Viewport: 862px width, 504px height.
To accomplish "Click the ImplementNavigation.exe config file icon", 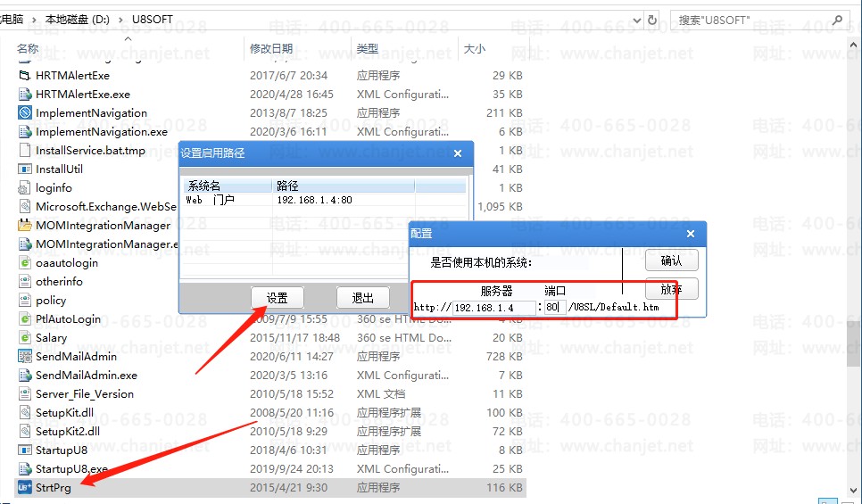I will [25, 131].
